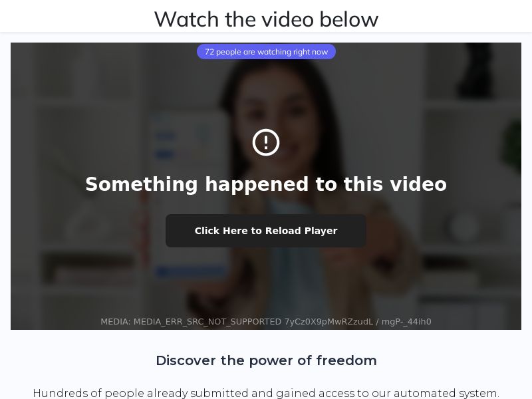The width and height of the screenshot is (532, 399).
Task: Select the 'Watch the video below' heading
Action: 267,19
